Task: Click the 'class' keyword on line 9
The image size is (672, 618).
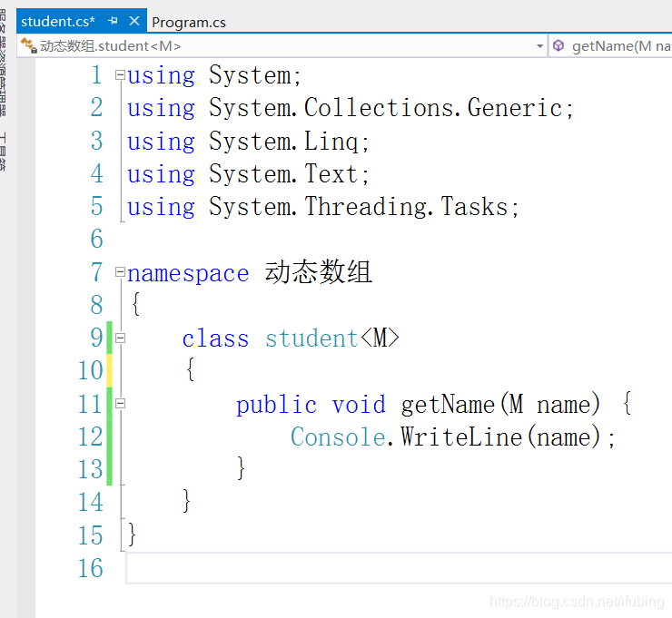Action: tap(215, 338)
